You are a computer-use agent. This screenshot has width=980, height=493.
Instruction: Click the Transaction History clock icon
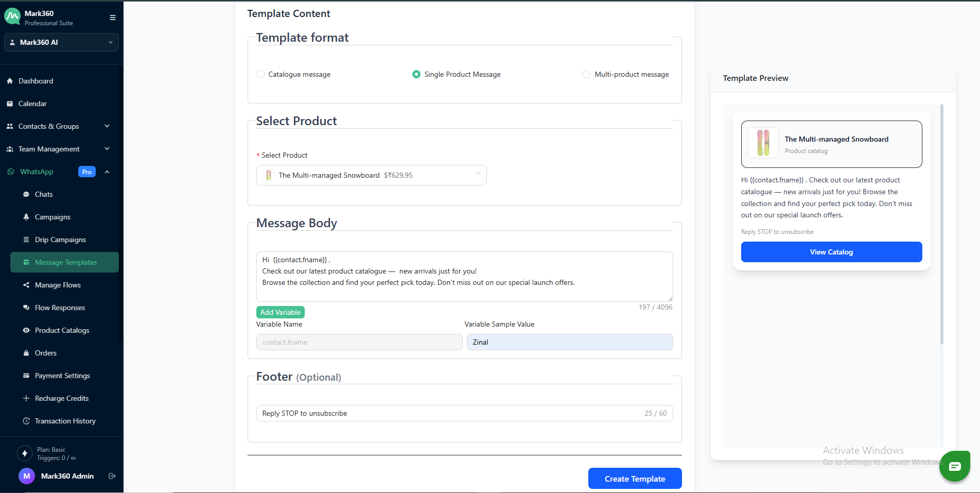(26, 421)
